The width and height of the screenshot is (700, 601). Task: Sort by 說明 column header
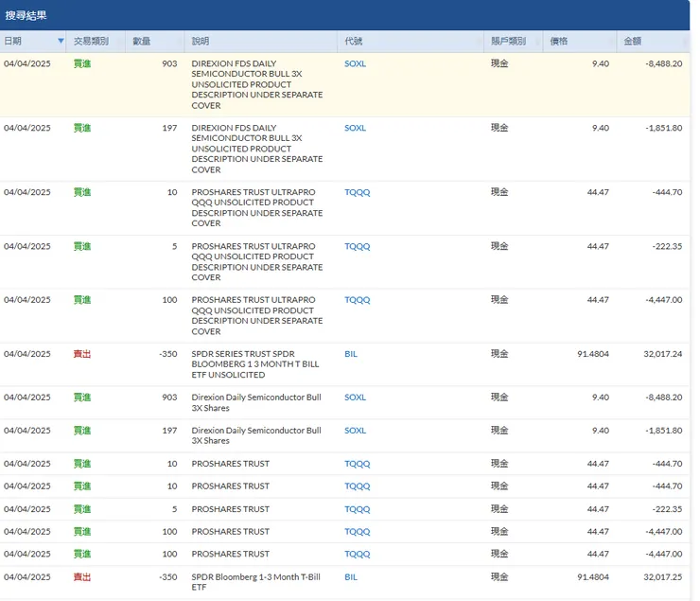(201, 42)
